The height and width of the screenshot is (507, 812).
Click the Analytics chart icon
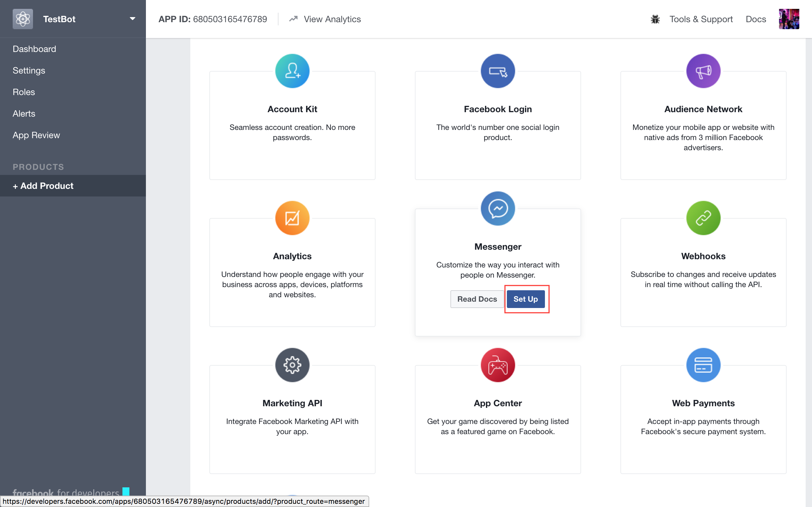tap(292, 218)
